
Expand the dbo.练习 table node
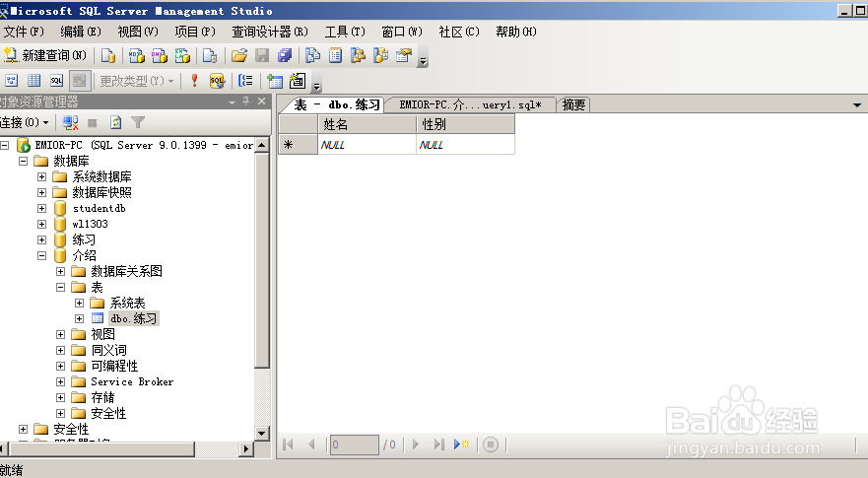tap(79, 318)
